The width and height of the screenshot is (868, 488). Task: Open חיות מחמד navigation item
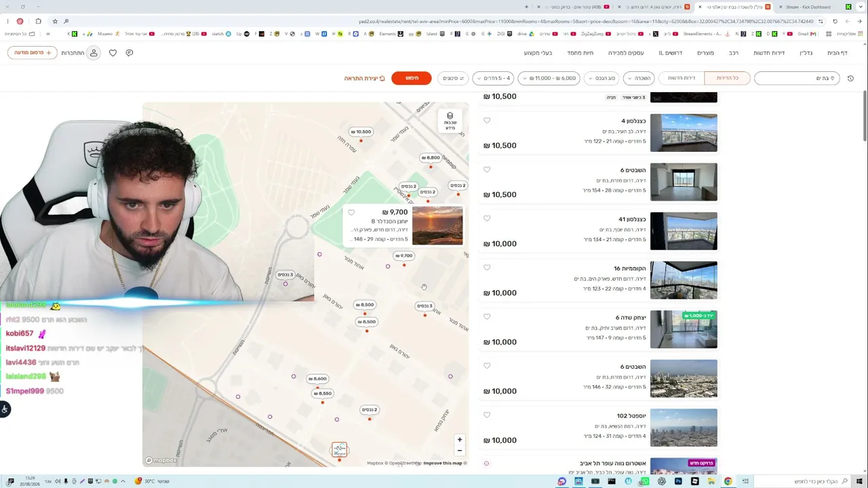[x=580, y=53]
